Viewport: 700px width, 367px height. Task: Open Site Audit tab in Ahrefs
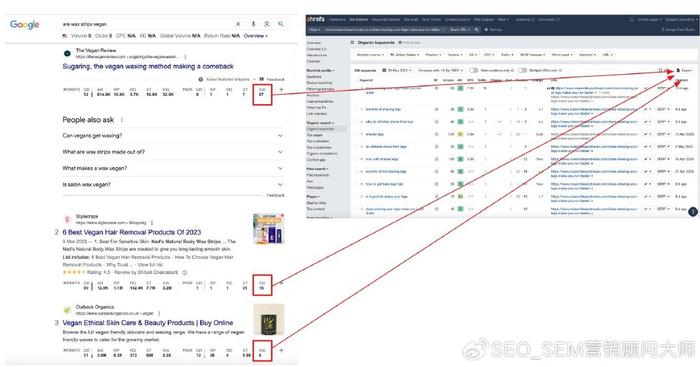click(x=411, y=20)
